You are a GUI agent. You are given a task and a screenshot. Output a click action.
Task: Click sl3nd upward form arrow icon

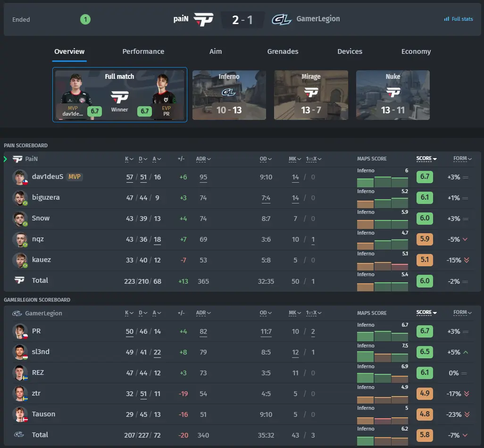coord(466,352)
